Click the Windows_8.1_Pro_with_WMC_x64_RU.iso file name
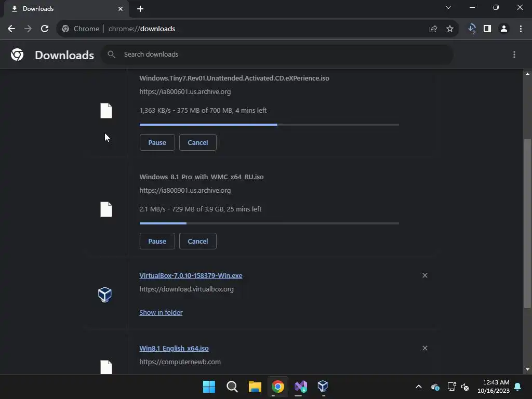Screen dimensions: 532x399 point(202,177)
